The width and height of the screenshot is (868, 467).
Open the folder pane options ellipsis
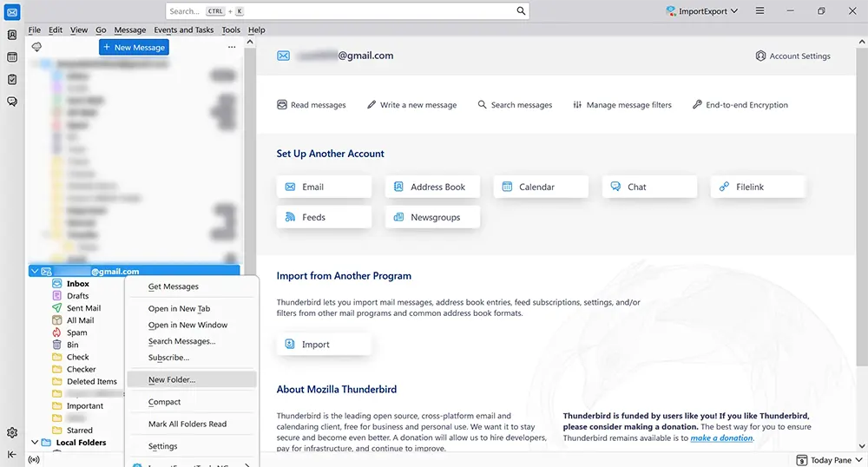click(x=232, y=47)
